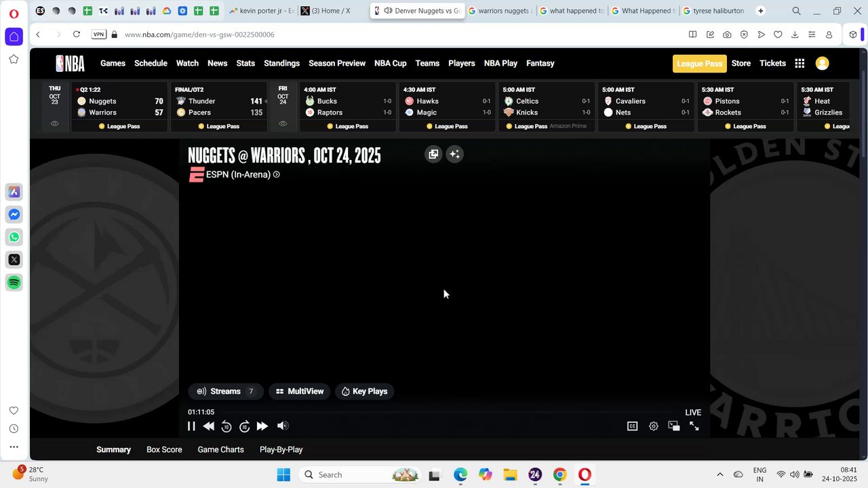Switch to the Box Score tab

pyautogui.click(x=164, y=449)
